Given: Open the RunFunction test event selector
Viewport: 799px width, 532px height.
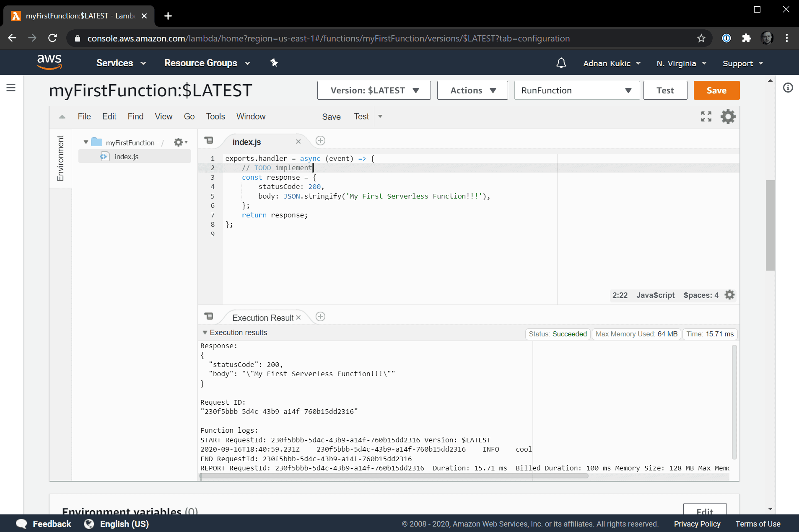Looking at the screenshot, I should tap(576, 90).
